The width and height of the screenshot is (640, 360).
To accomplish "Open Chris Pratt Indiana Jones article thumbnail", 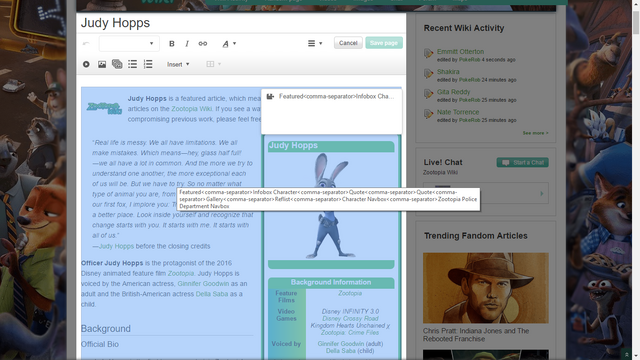I will tap(486, 288).
